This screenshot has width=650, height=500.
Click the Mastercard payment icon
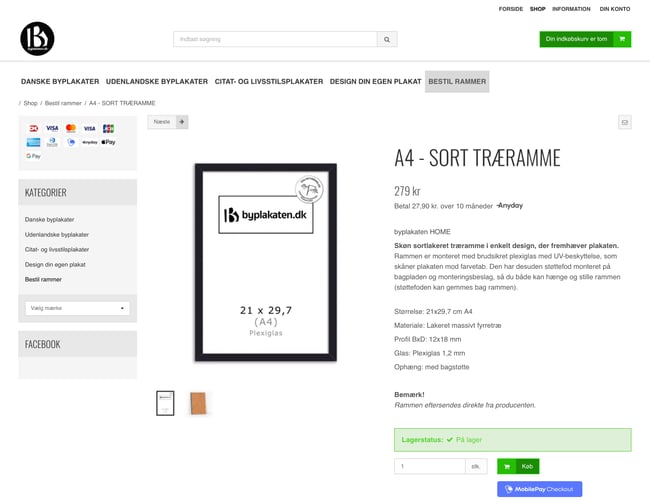point(71,129)
